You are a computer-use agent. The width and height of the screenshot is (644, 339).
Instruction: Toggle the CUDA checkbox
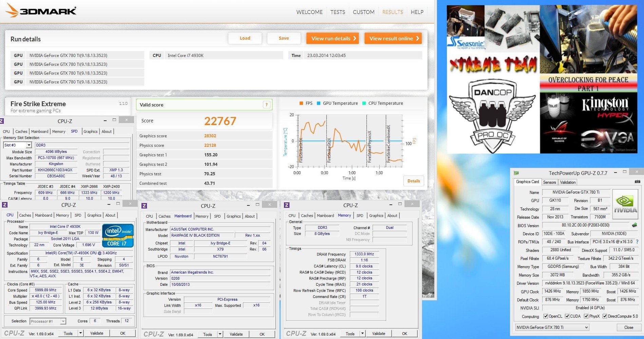coord(567,316)
